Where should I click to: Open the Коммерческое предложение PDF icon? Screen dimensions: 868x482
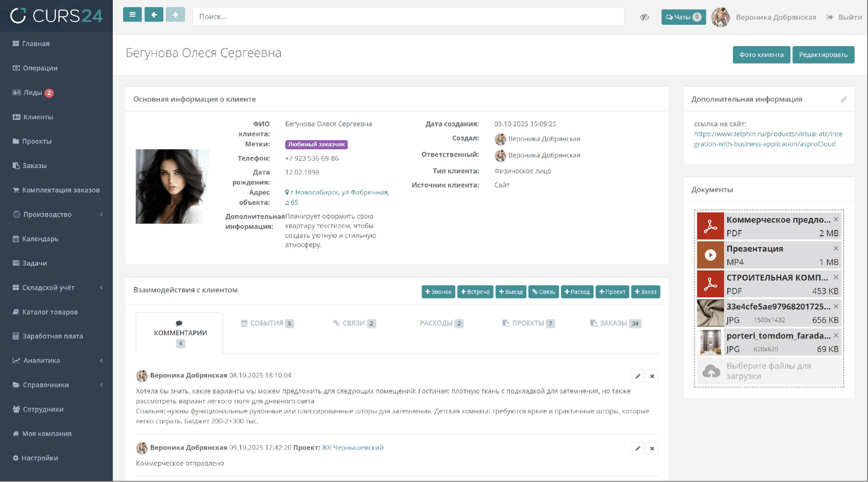710,226
